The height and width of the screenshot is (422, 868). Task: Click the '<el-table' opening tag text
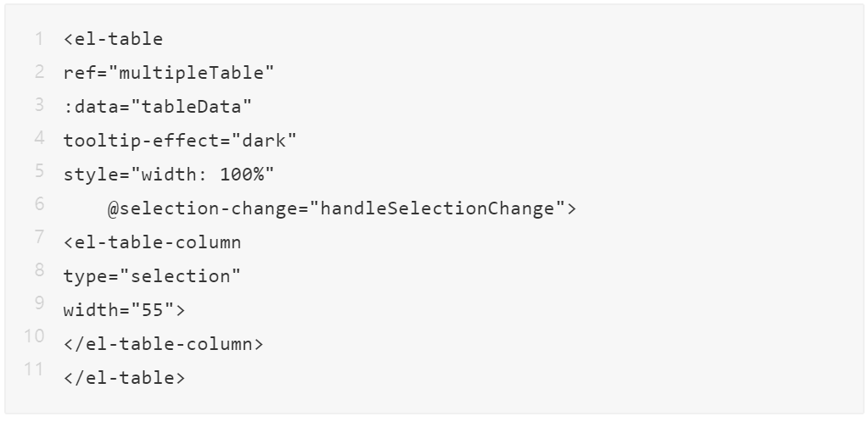[x=113, y=39]
